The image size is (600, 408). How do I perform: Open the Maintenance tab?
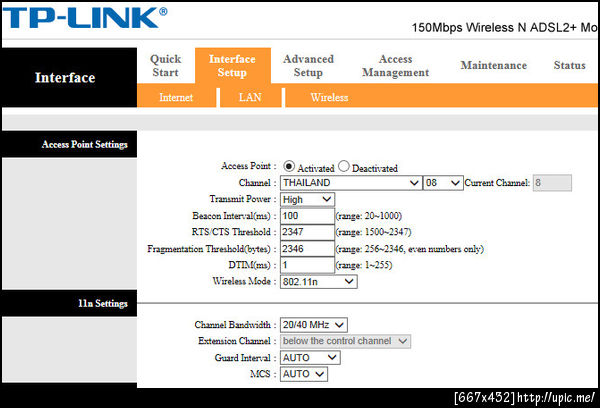click(494, 65)
